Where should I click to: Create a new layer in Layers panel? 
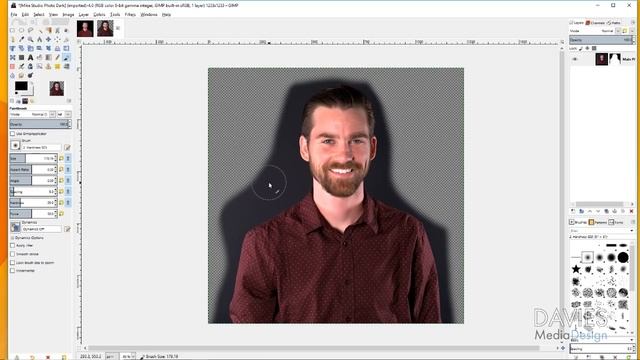point(573,211)
